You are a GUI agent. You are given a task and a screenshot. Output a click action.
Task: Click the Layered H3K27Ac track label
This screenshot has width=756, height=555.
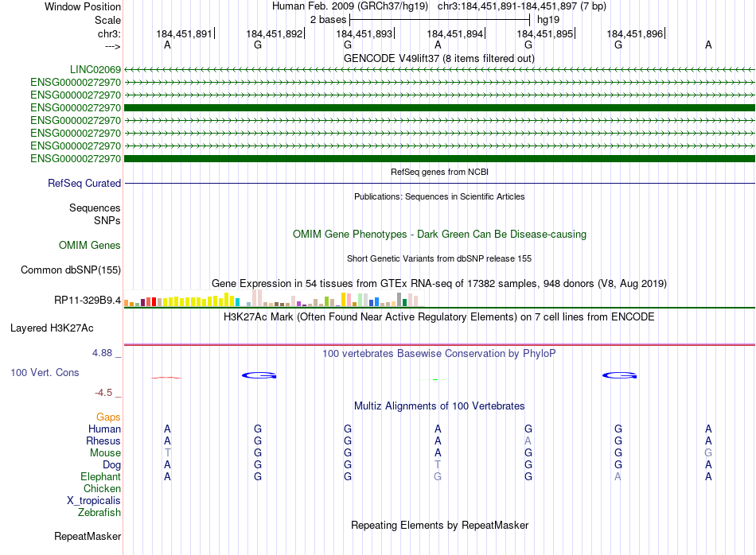click(x=52, y=328)
